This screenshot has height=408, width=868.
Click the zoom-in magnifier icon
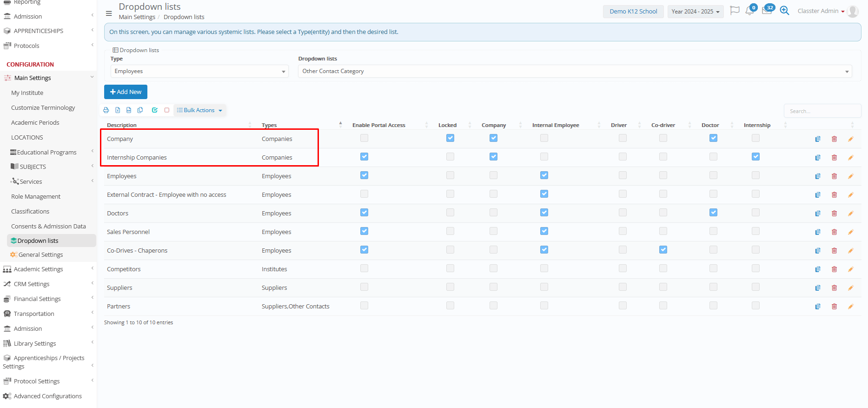784,11
